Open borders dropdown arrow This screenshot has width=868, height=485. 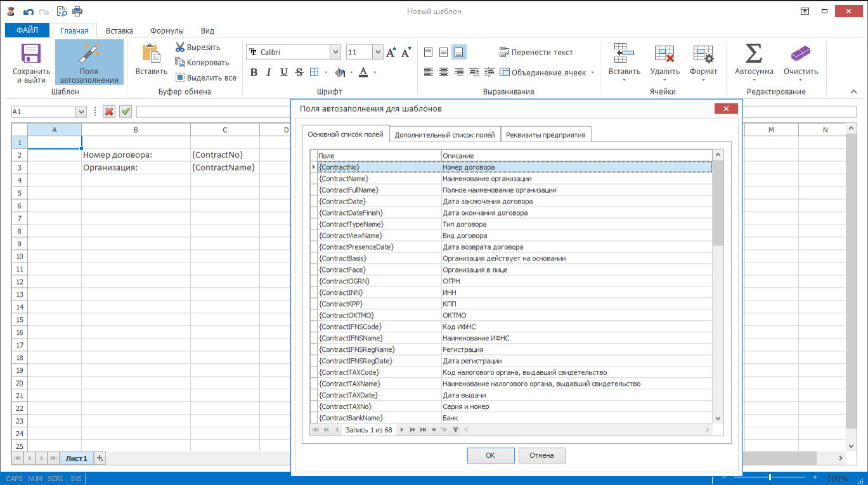tap(326, 72)
